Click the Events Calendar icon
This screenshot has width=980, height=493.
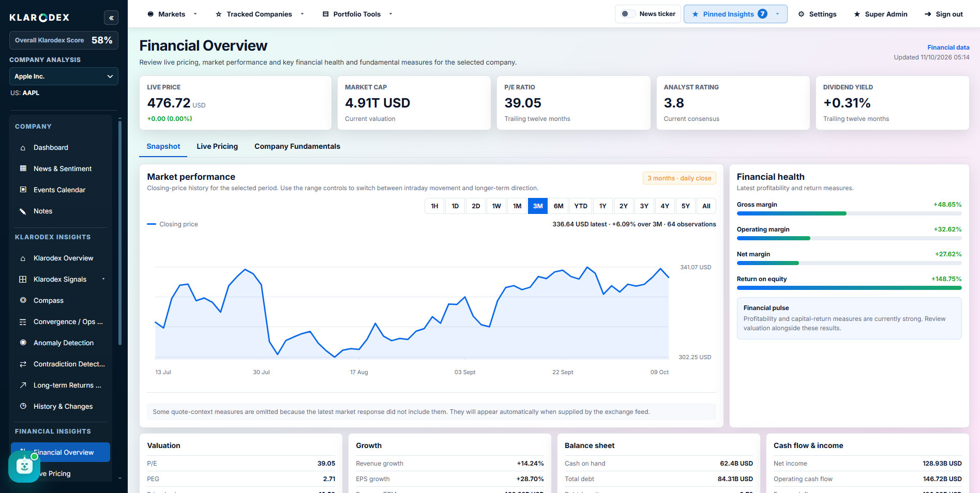[x=23, y=190]
